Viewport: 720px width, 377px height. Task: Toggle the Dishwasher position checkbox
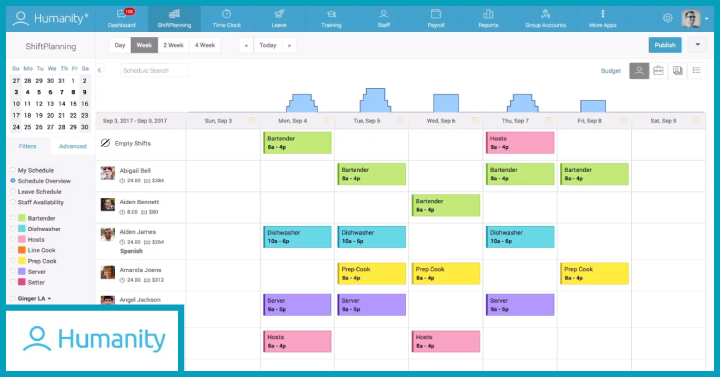(13, 229)
